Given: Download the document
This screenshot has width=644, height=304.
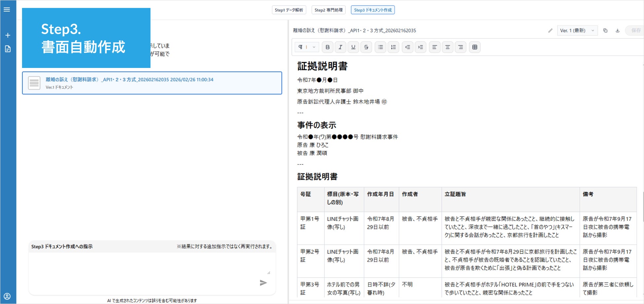Looking at the screenshot, I should 618,31.
